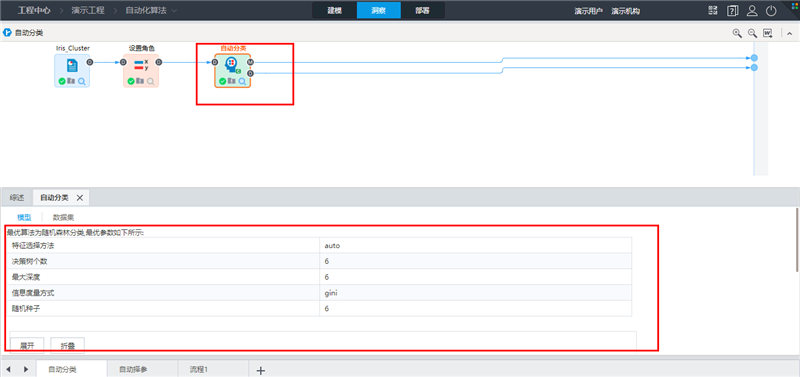Image resolution: width=800 pixels, height=377 pixels.
Task: Switch to the 建模 mode tab
Action: 335,11
